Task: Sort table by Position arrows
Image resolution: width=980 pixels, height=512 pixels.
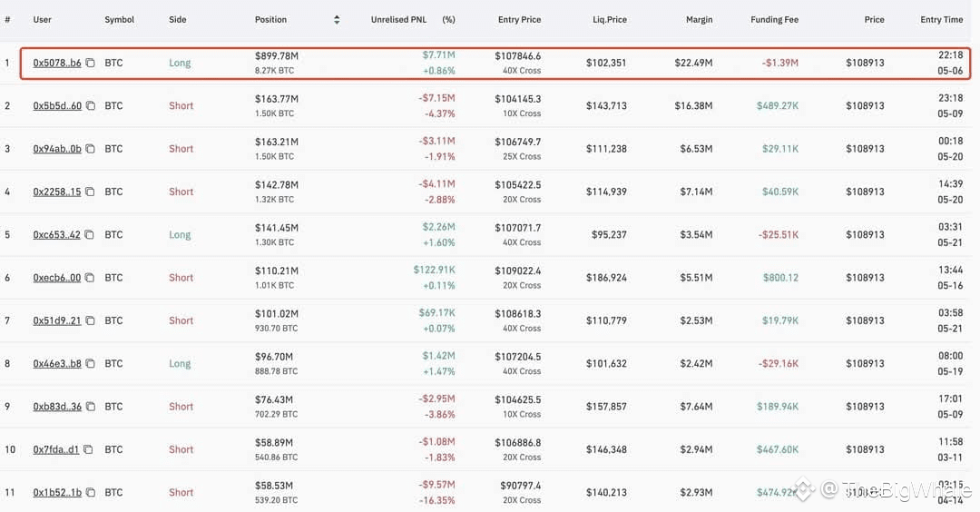Action: click(337, 20)
